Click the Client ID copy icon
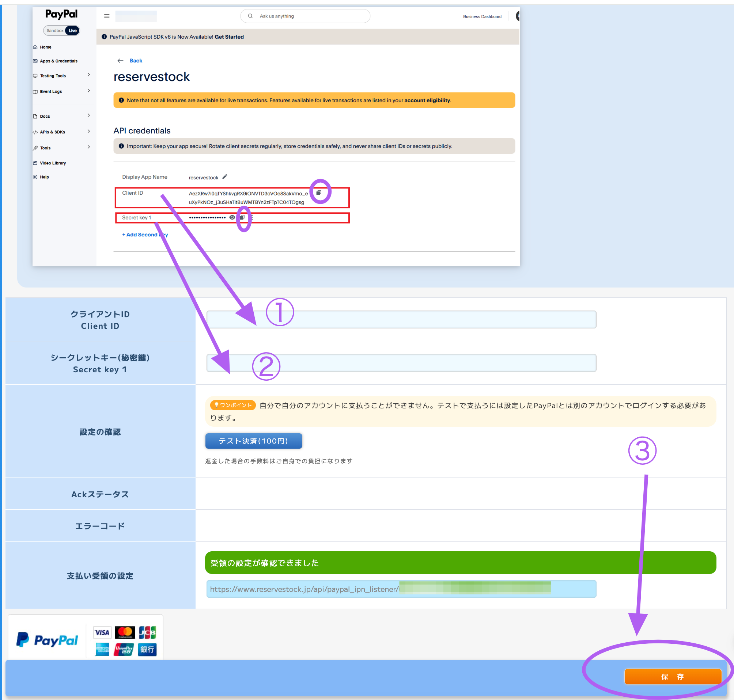The image size is (734, 700). (318, 193)
